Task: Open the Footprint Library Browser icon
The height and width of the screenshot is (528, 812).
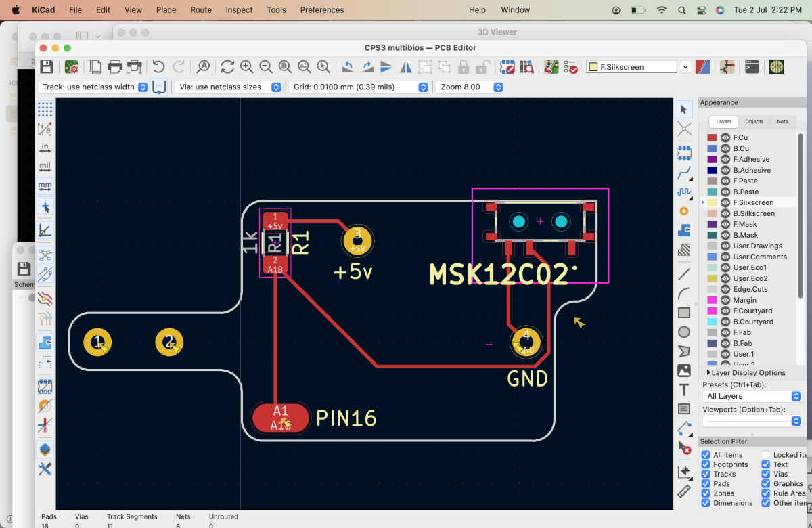Action: pyautogui.click(x=527, y=67)
